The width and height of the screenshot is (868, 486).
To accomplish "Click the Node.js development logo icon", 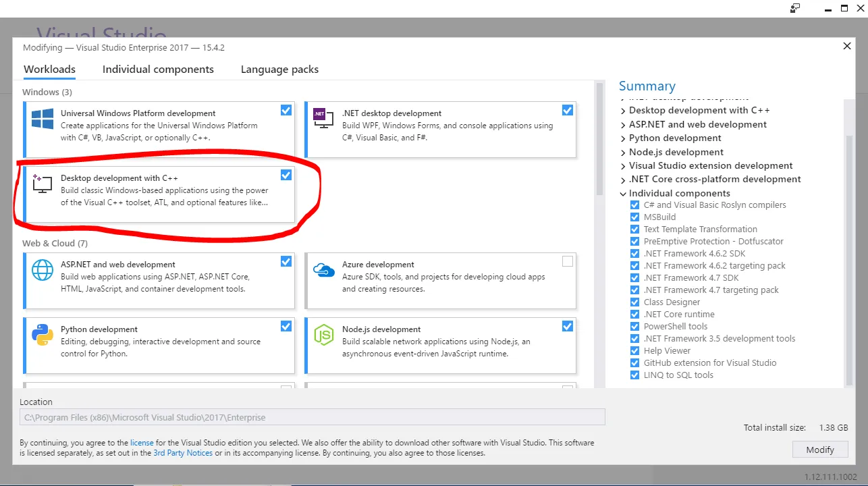I will point(324,335).
